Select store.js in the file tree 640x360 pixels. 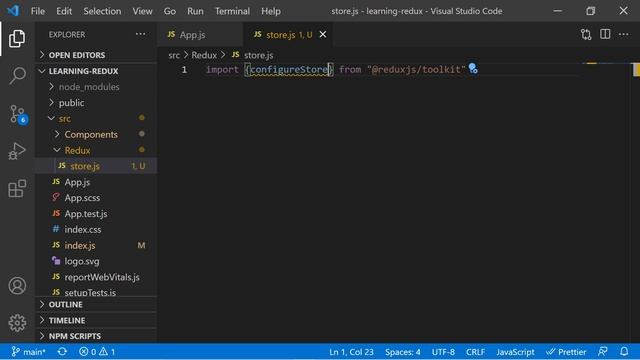point(96,166)
